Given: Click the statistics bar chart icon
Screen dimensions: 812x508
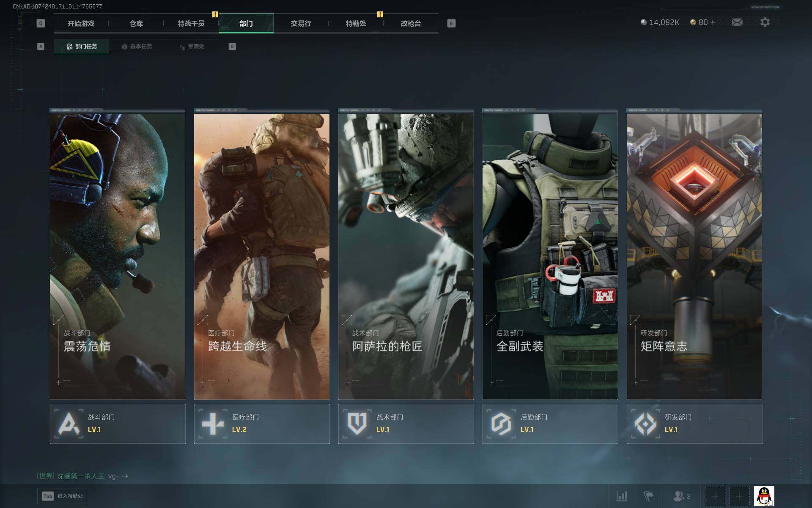Looking at the screenshot, I should point(622,496).
